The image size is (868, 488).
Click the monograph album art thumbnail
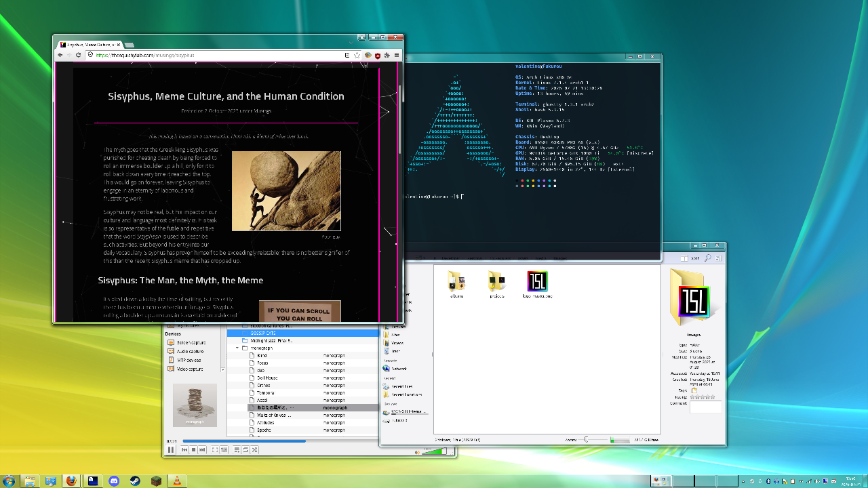point(195,405)
